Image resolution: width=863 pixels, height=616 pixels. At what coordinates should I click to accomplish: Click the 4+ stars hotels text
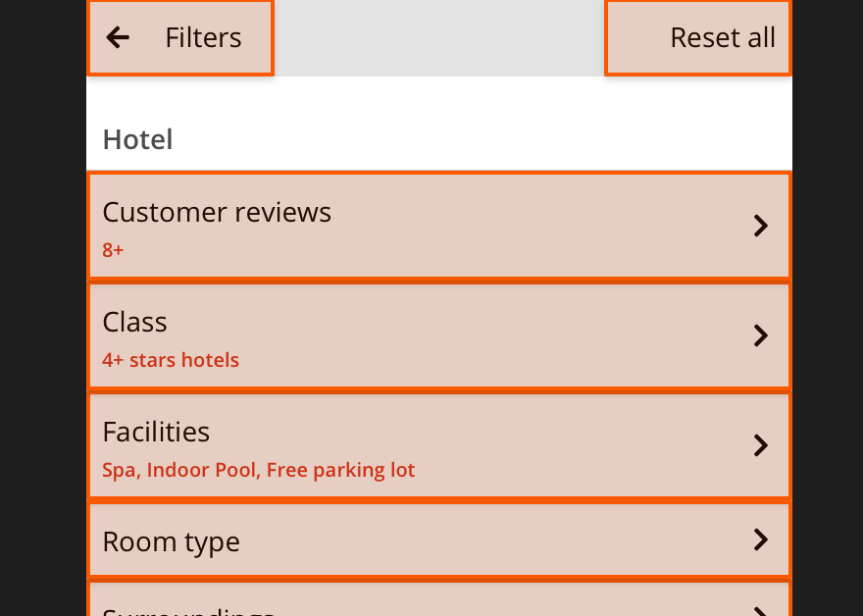[171, 360]
